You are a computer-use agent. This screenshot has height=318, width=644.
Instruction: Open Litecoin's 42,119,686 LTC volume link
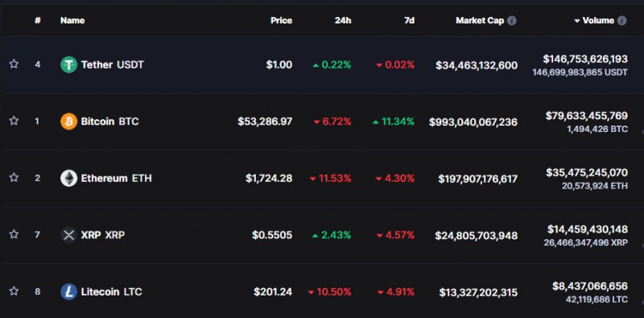[x=597, y=300]
